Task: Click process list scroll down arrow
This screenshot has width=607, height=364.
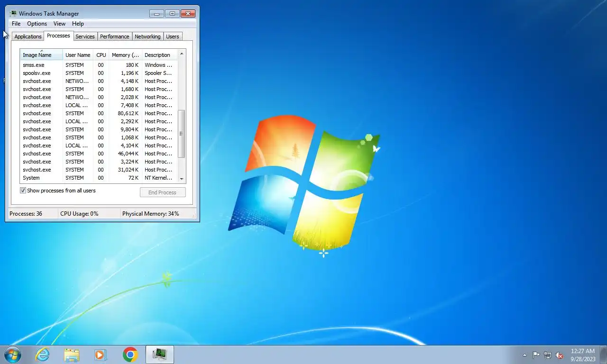Action: [181, 179]
